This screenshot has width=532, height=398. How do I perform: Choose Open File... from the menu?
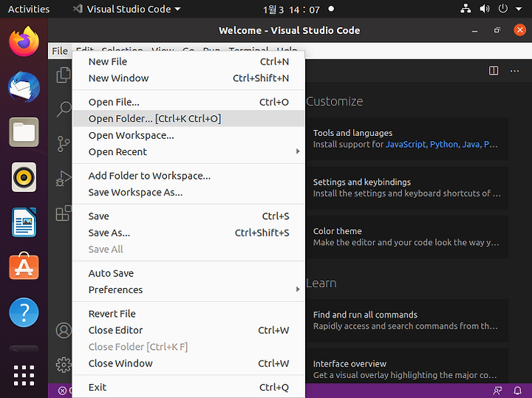coord(188,102)
